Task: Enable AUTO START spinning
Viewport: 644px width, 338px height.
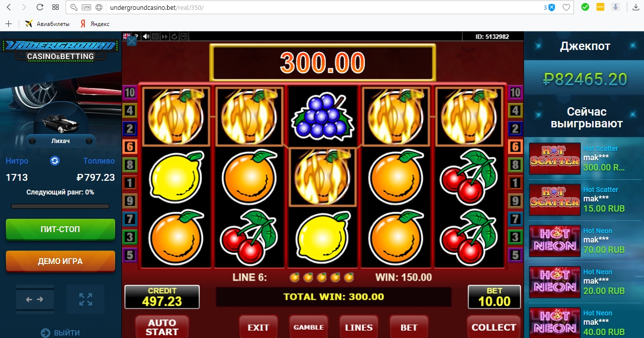Action: click(162, 327)
